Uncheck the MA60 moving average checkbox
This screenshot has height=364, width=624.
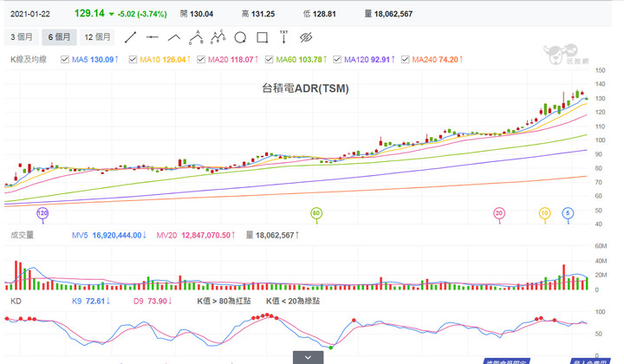point(269,59)
